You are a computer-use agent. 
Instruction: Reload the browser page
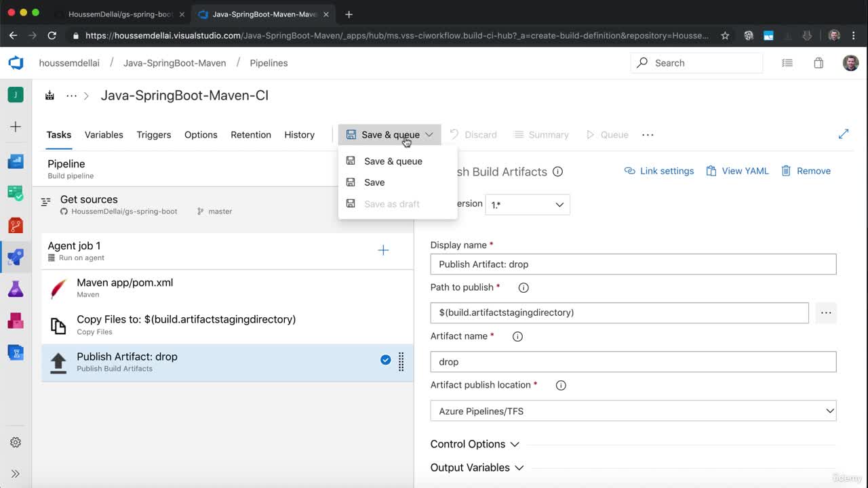coord(52,35)
